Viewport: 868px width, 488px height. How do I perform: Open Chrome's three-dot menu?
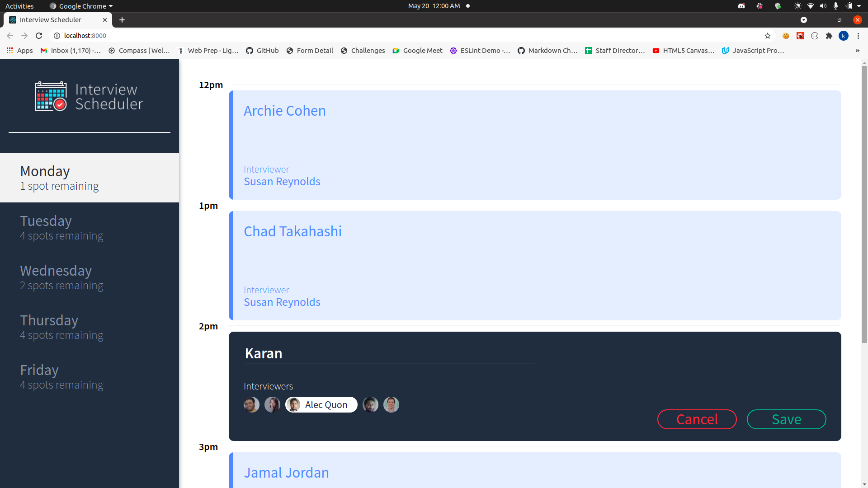(x=858, y=36)
